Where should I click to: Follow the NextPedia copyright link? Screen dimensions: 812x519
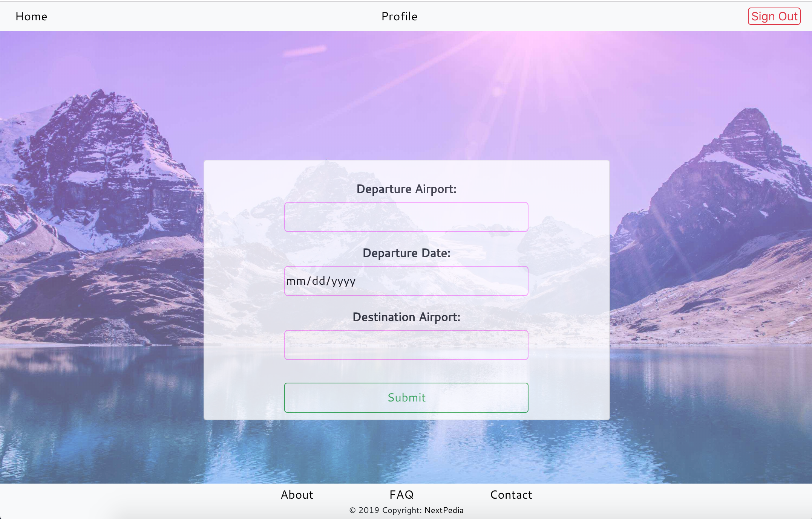tap(444, 510)
